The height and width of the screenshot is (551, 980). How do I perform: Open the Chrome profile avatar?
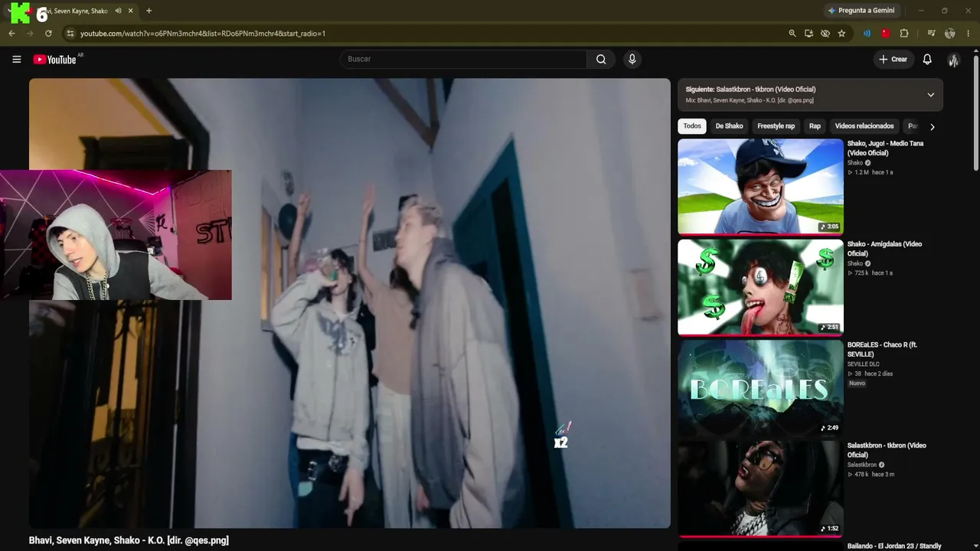click(x=949, y=34)
